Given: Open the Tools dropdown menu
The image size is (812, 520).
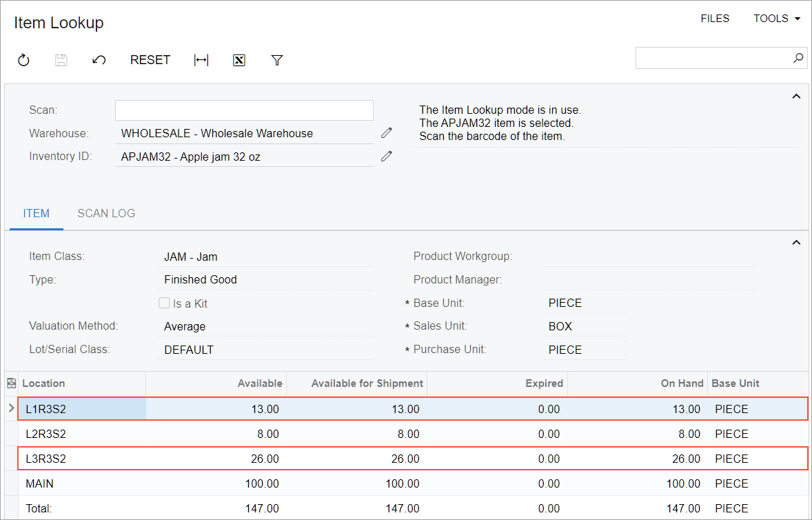Looking at the screenshot, I should [777, 19].
